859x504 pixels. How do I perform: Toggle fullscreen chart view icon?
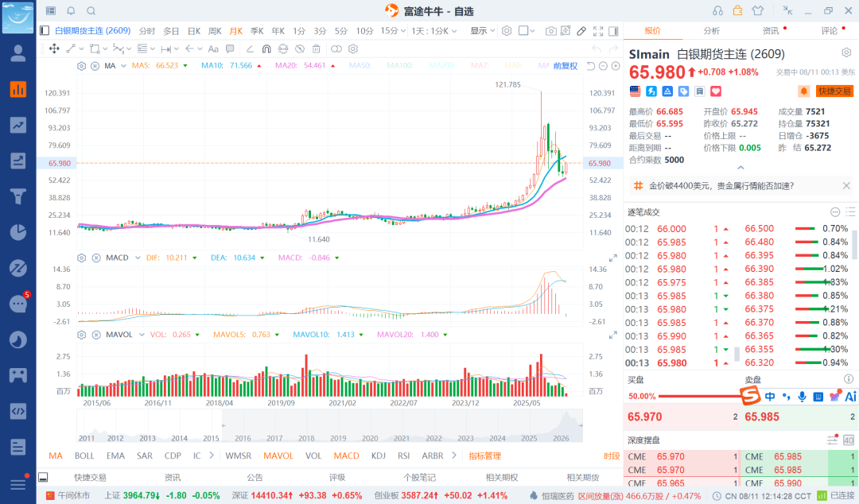click(x=598, y=31)
